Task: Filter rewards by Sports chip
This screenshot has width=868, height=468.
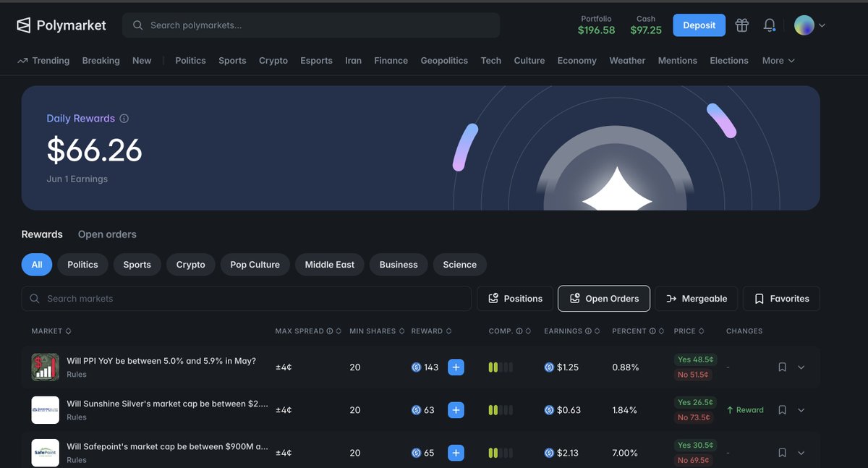Action: pyautogui.click(x=137, y=265)
